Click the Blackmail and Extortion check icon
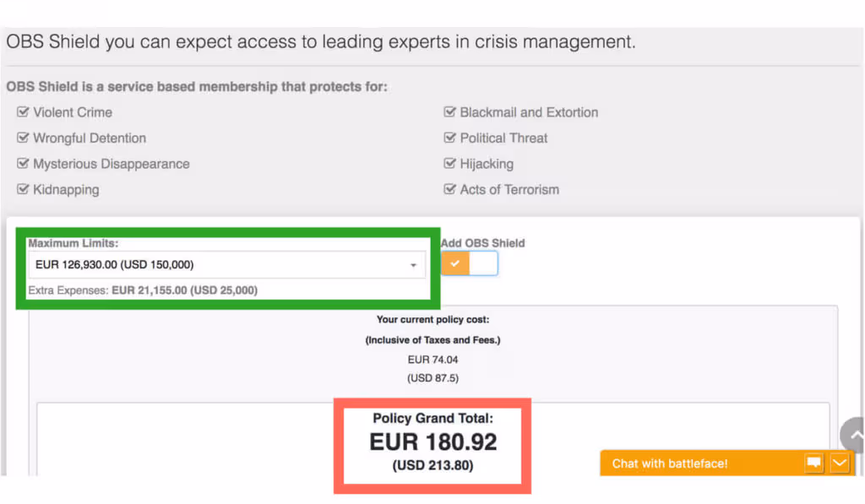The height and width of the screenshot is (504, 865). [449, 112]
